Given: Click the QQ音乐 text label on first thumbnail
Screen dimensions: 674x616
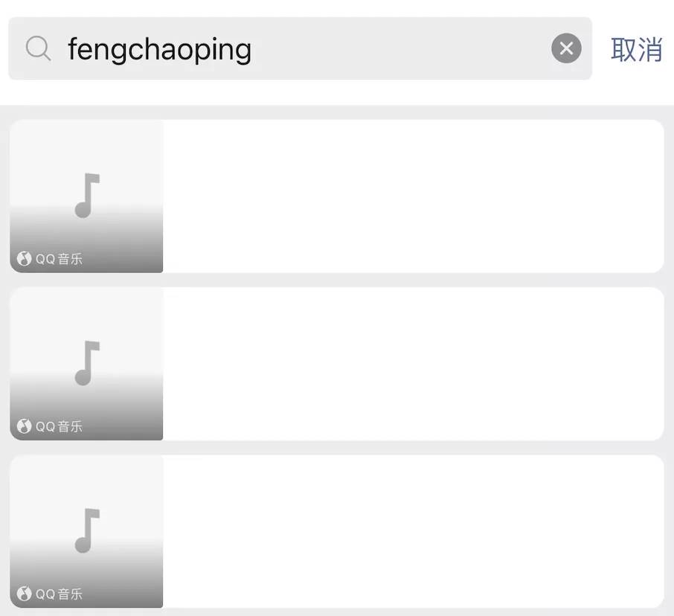Looking at the screenshot, I should tap(59, 259).
